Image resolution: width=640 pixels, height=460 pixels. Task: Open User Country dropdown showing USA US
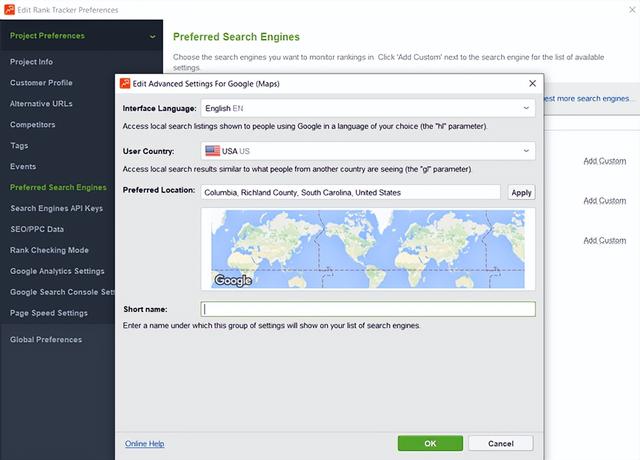pyautogui.click(x=368, y=151)
